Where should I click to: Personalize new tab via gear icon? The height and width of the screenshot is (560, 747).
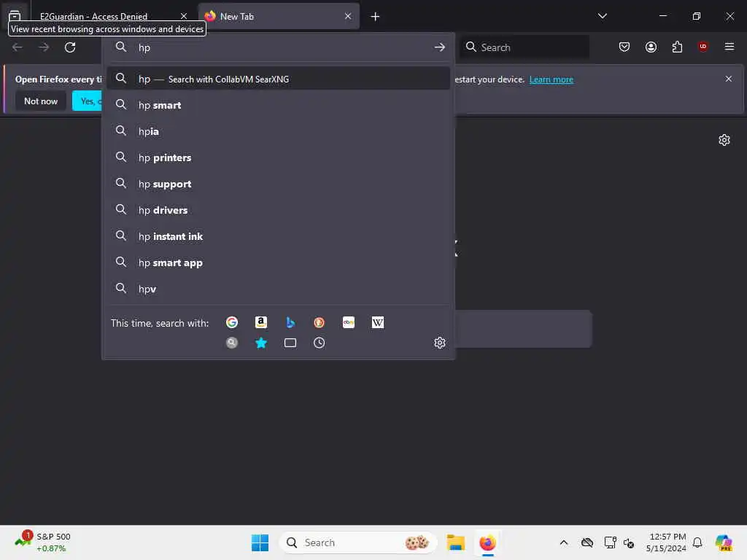click(x=724, y=140)
